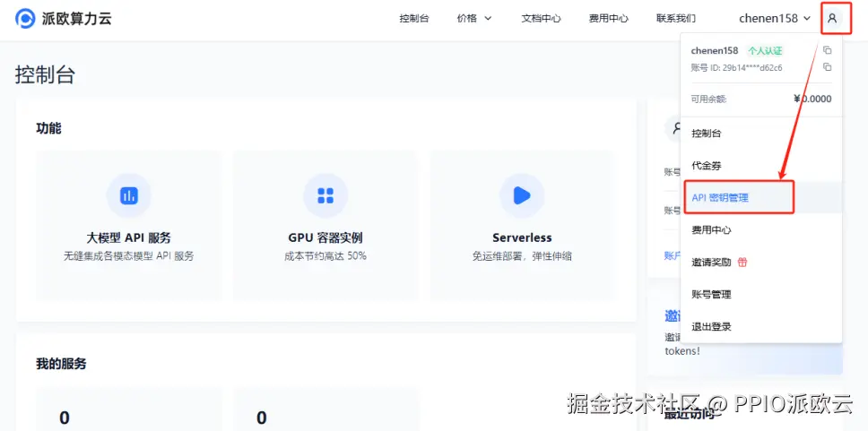Open the Serverless card
The height and width of the screenshot is (431, 868).
522,226
